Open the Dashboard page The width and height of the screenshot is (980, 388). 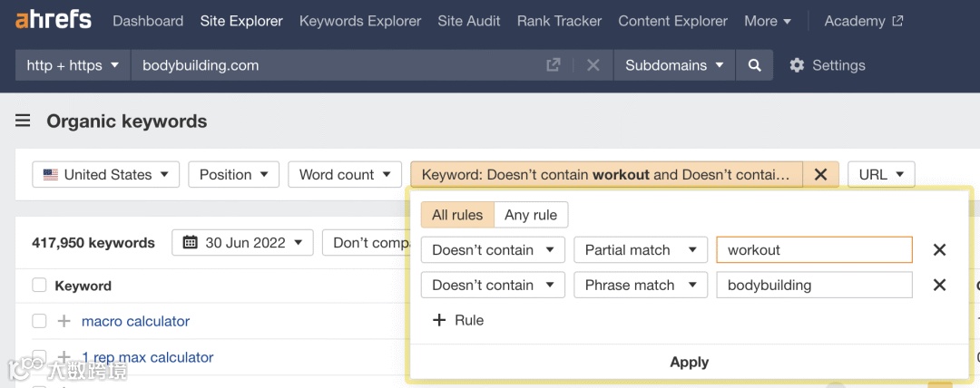[x=148, y=21]
